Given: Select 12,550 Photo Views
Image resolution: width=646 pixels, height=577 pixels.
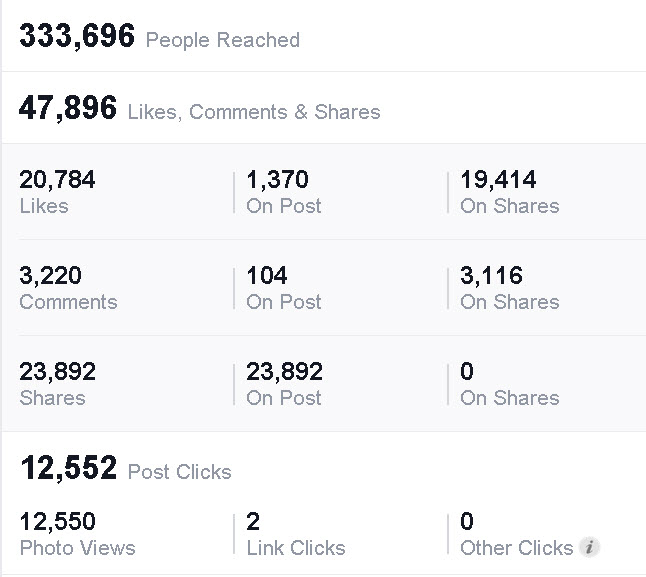Looking at the screenshot, I should pyautogui.click(x=78, y=534).
